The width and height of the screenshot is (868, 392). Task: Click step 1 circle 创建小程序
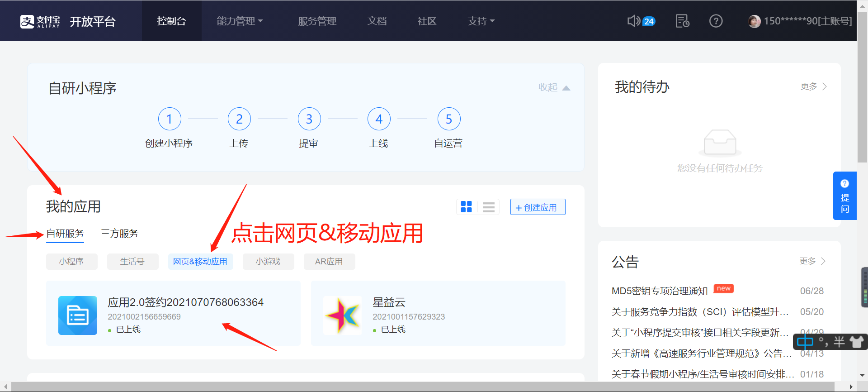pos(170,119)
